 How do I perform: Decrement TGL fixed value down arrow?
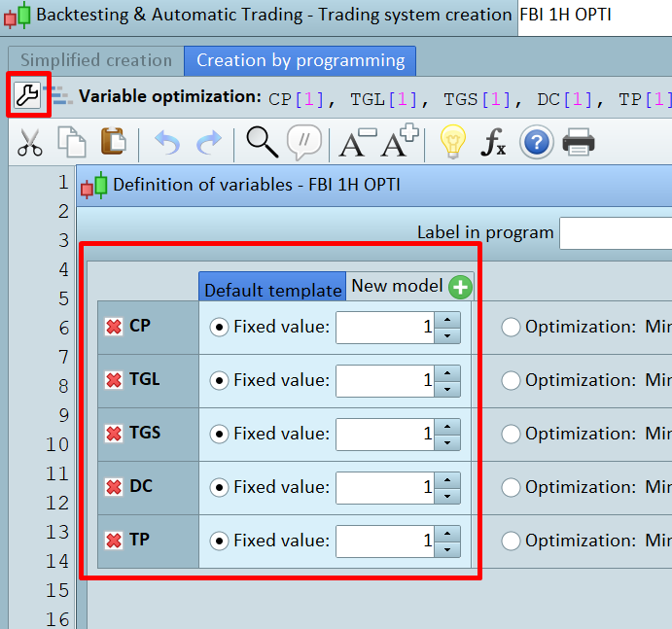click(x=447, y=389)
